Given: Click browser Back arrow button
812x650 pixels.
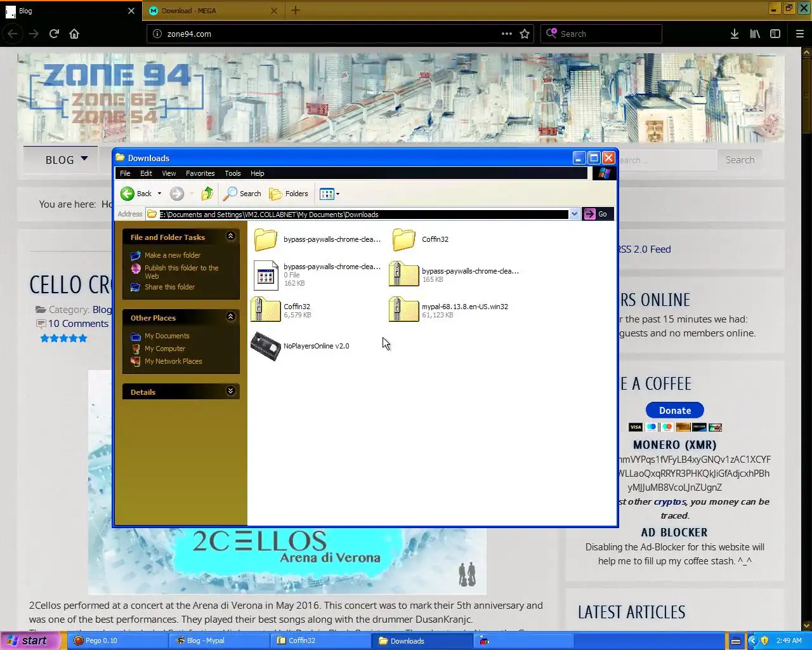Looking at the screenshot, I should pos(13,34).
